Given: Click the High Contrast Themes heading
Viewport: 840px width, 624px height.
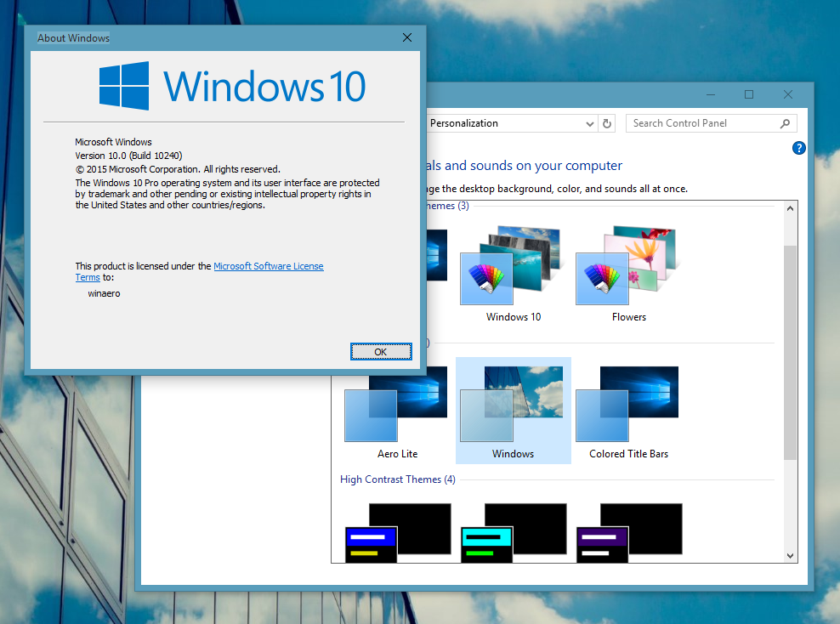Looking at the screenshot, I should [x=397, y=479].
